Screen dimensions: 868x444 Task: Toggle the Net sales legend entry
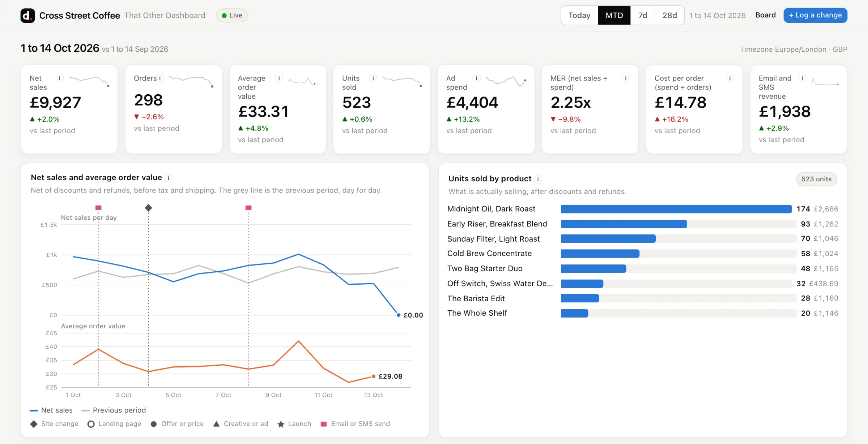(x=51, y=410)
